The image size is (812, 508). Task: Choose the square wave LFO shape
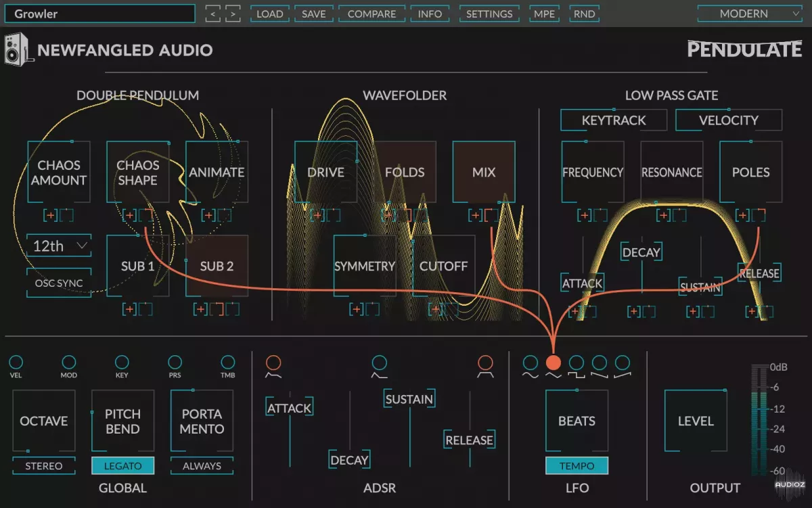pyautogui.click(x=577, y=363)
